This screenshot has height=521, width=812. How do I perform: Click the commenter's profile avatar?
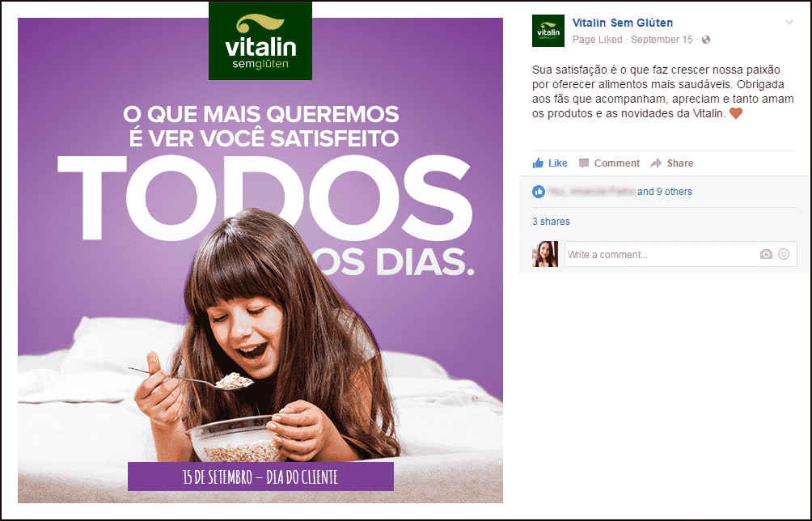(x=545, y=254)
